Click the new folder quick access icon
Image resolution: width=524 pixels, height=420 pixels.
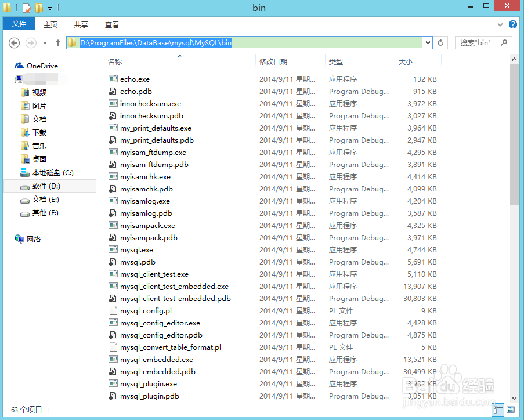coord(39,8)
